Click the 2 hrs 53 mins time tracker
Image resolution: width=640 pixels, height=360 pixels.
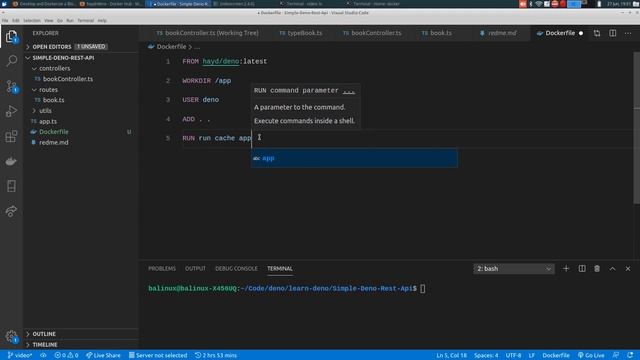(216, 355)
